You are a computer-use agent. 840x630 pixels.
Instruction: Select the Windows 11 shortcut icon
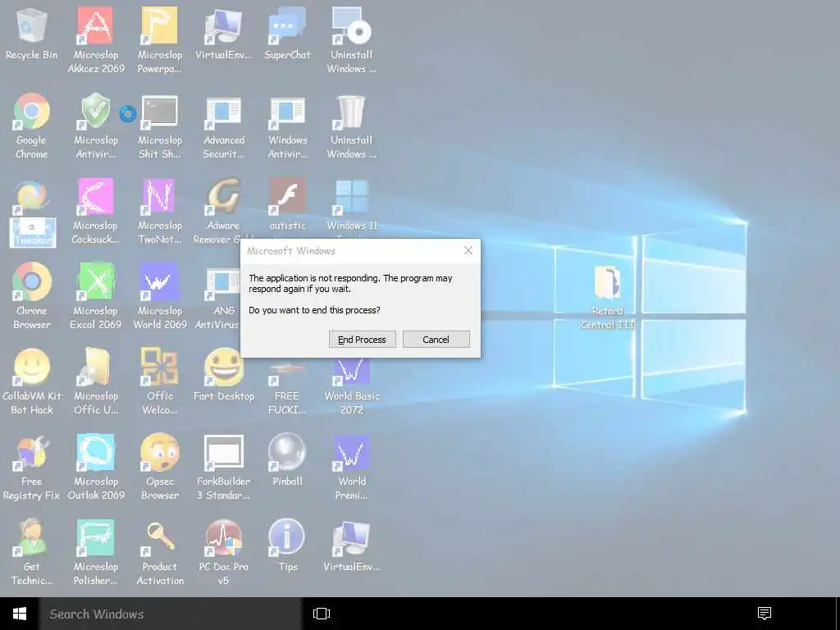click(x=351, y=197)
